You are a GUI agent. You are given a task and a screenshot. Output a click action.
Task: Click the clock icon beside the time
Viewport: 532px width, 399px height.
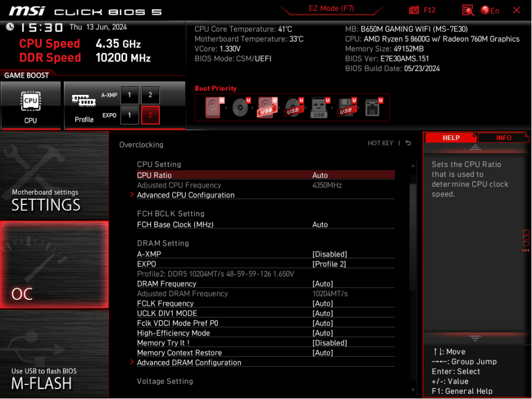click(x=10, y=27)
